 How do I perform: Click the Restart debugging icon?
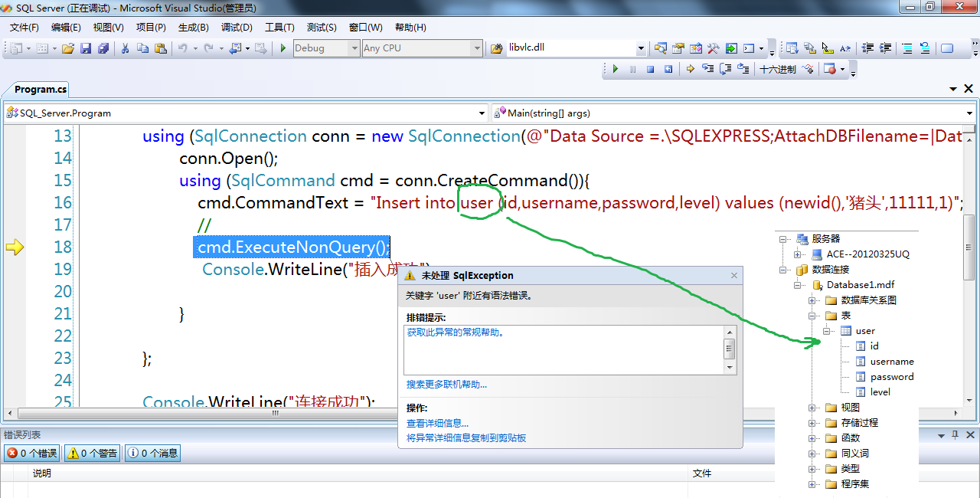click(x=668, y=69)
